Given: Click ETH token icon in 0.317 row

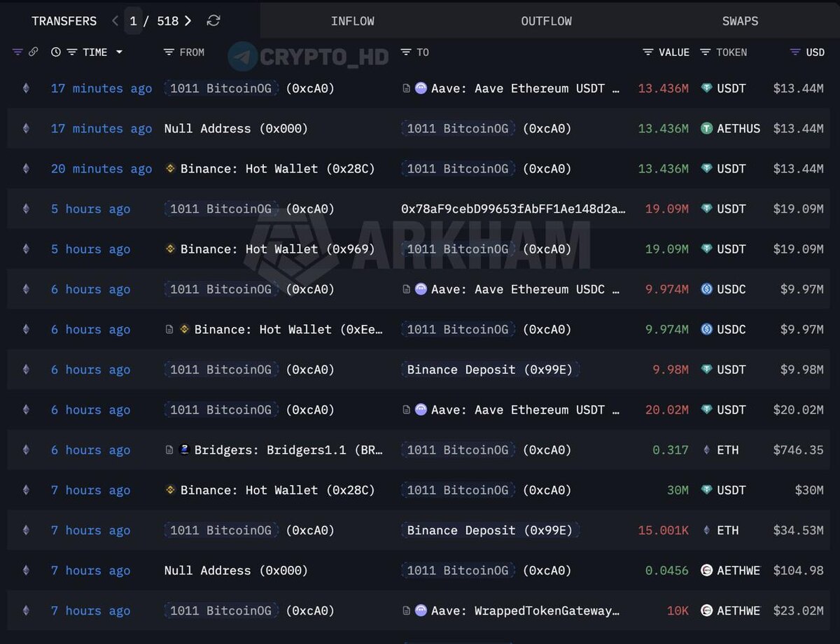Looking at the screenshot, I should [x=706, y=450].
